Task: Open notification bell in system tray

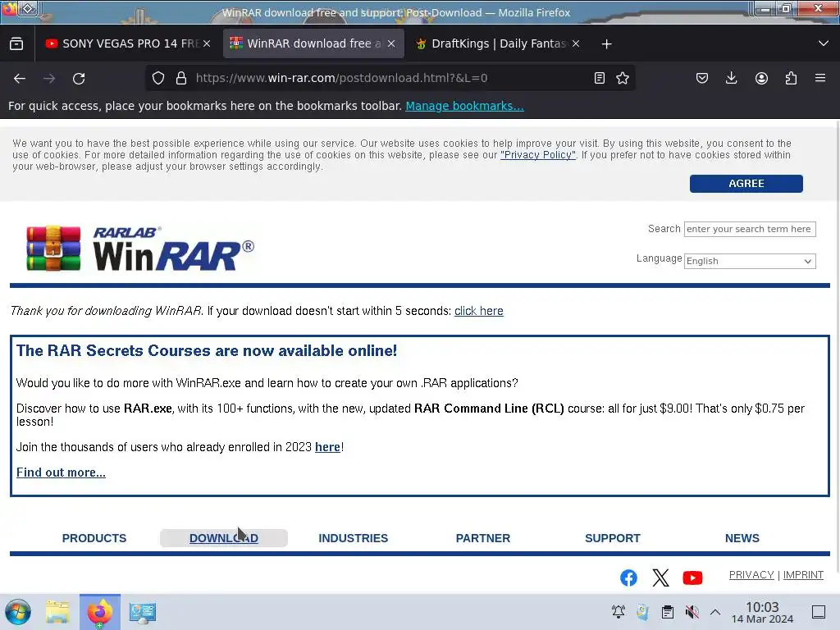Action: [619, 611]
